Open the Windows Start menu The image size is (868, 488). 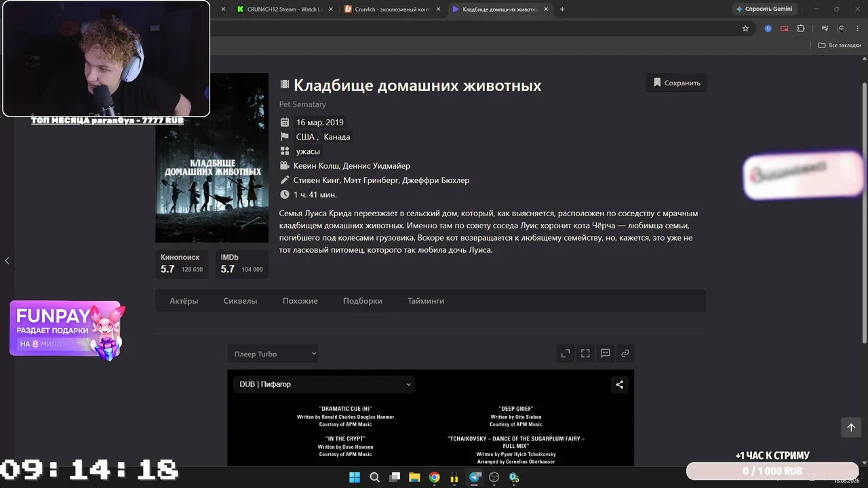(x=355, y=477)
